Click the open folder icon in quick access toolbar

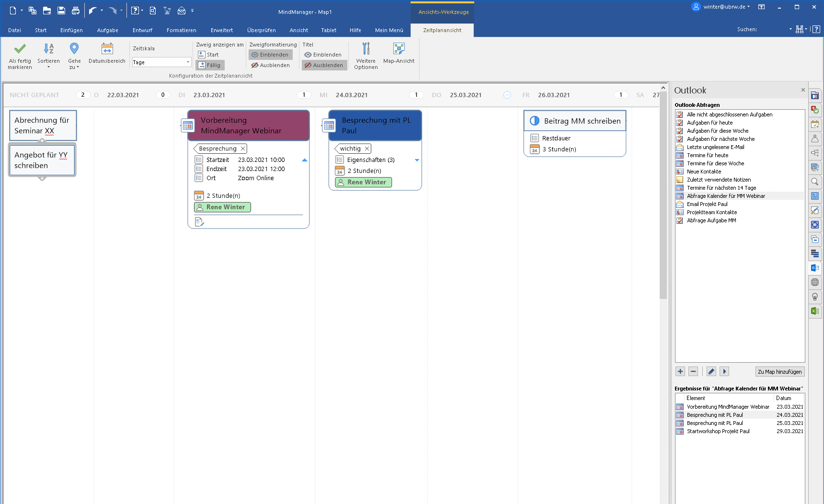pyautogui.click(x=46, y=11)
